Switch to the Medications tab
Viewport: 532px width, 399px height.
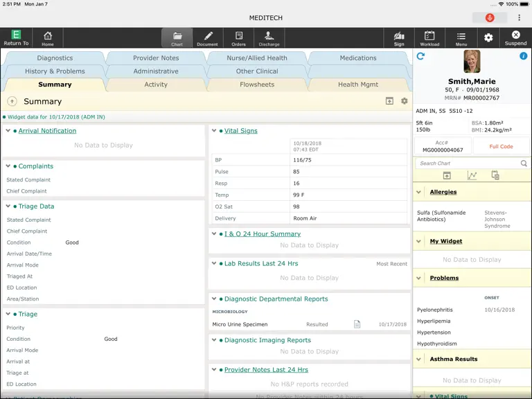[x=358, y=58]
